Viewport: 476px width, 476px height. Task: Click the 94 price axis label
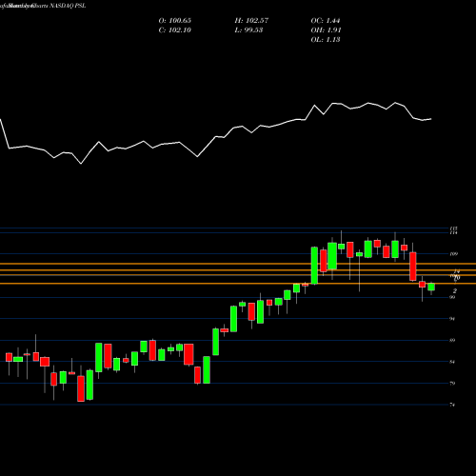452,319
